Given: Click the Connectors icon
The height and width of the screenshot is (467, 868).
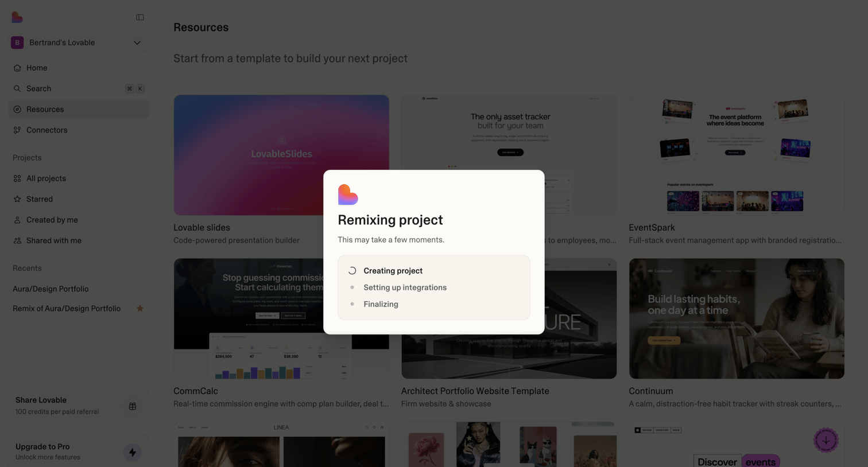Looking at the screenshot, I should coord(17,130).
